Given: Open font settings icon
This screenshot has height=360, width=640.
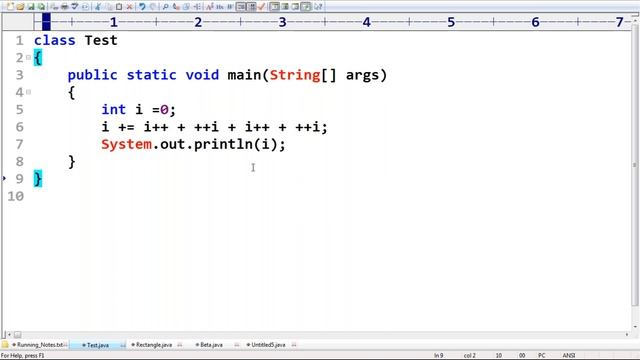Looking at the screenshot, I should [x=209, y=7].
